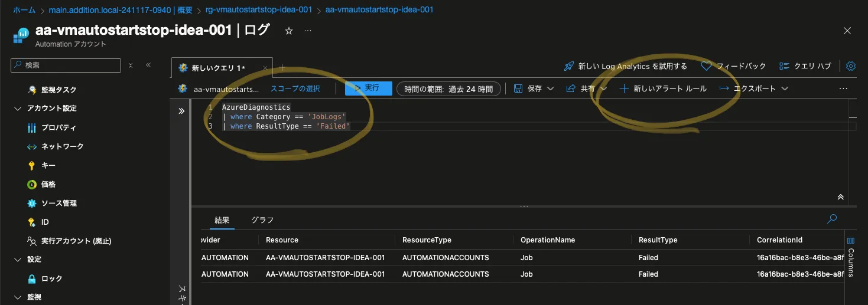Image resolution: width=868 pixels, height=305 pixels.
Task: Click the AzureDiagnostics query line
Action: tap(256, 107)
